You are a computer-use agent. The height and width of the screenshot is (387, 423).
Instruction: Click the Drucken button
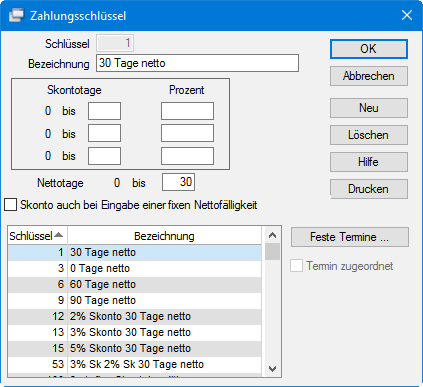click(x=369, y=189)
